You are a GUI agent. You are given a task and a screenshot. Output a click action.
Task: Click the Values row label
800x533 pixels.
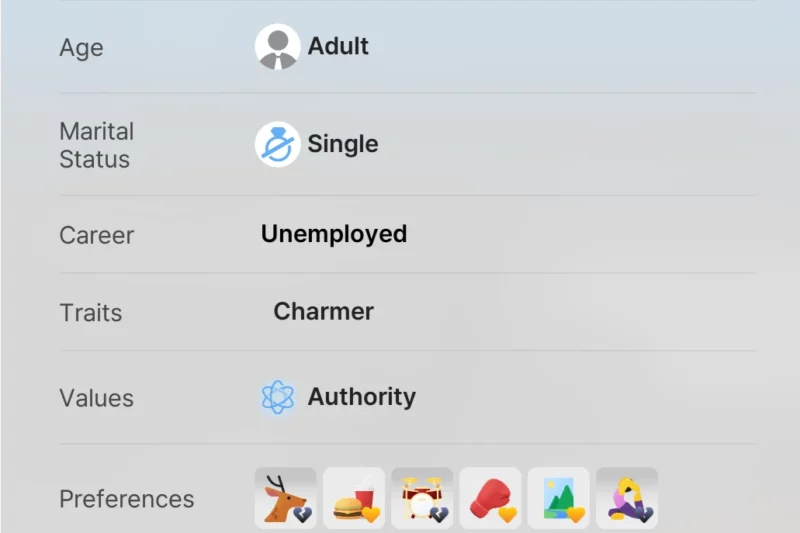coord(96,398)
